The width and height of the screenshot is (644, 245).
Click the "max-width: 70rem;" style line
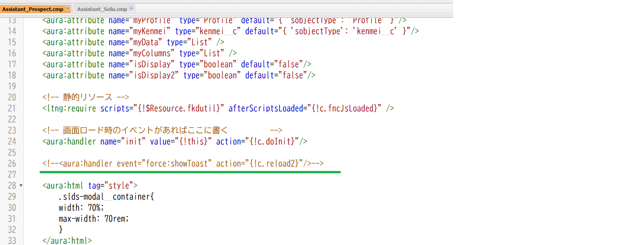coord(94,219)
